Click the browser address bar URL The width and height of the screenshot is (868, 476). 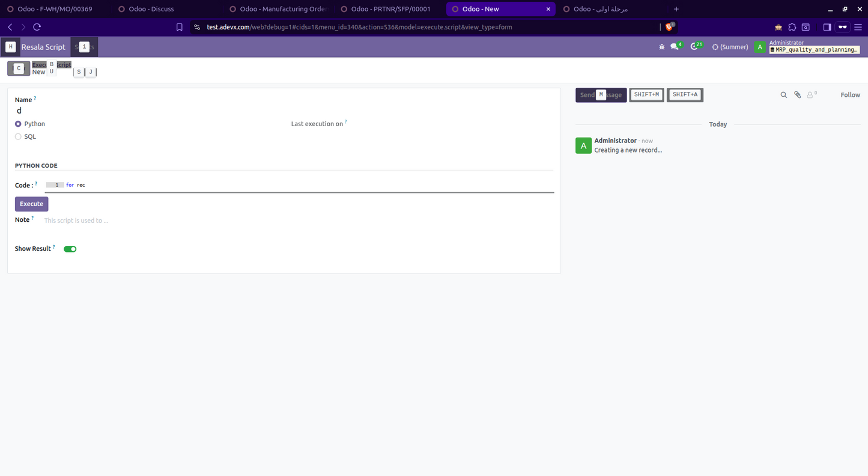click(x=359, y=27)
